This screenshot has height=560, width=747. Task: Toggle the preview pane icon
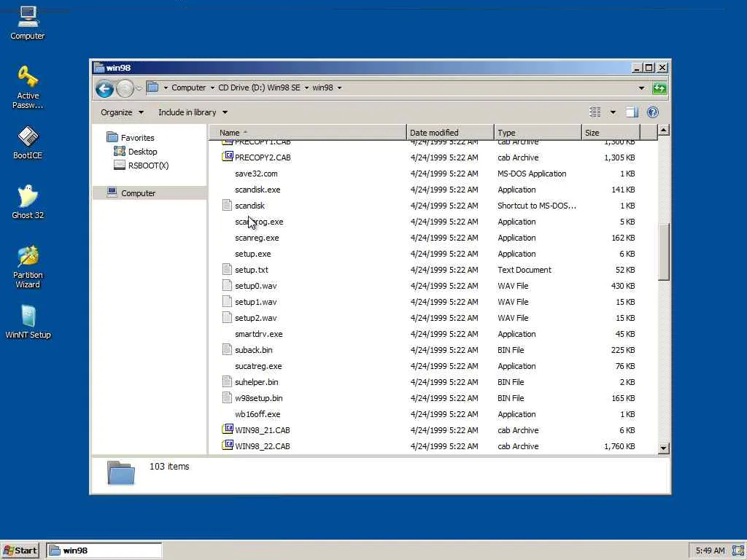pos(632,112)
